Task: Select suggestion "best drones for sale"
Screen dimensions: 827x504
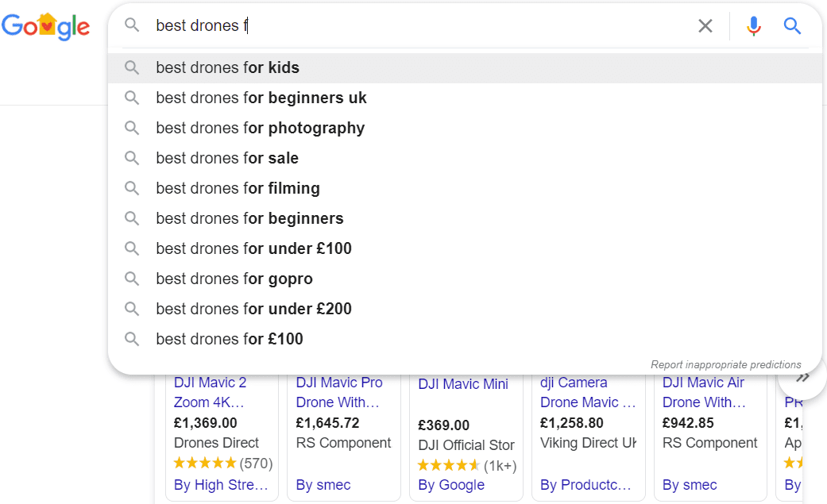Action: [x=465, y=158]
